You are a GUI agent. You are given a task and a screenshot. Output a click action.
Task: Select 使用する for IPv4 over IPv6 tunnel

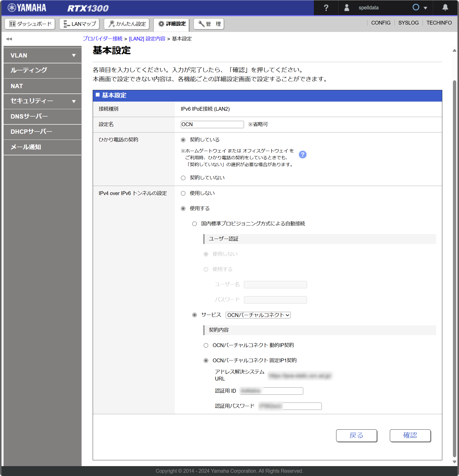(183, 208)
